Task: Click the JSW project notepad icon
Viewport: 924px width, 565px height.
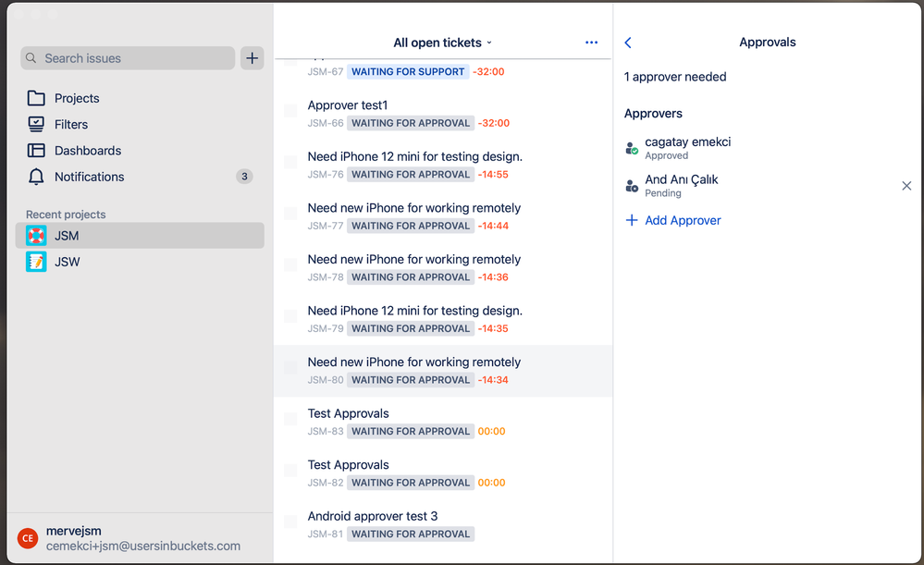Action: [x=36, y=262]
